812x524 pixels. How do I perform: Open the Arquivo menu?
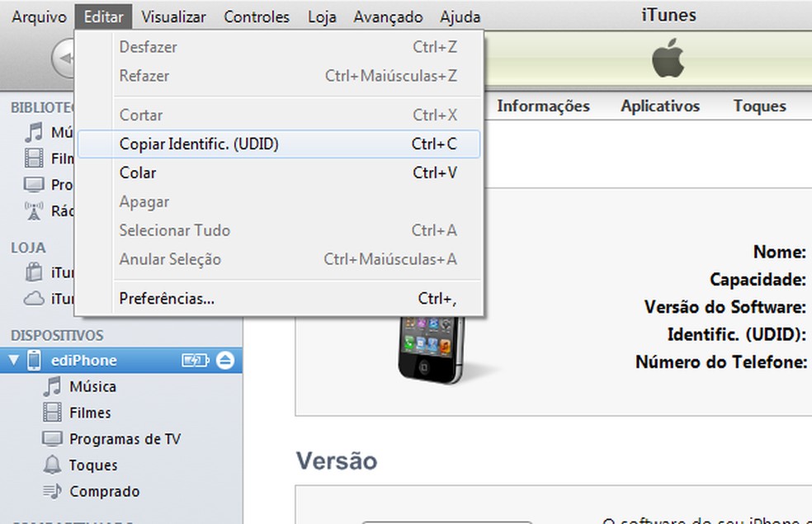[40, 17]
